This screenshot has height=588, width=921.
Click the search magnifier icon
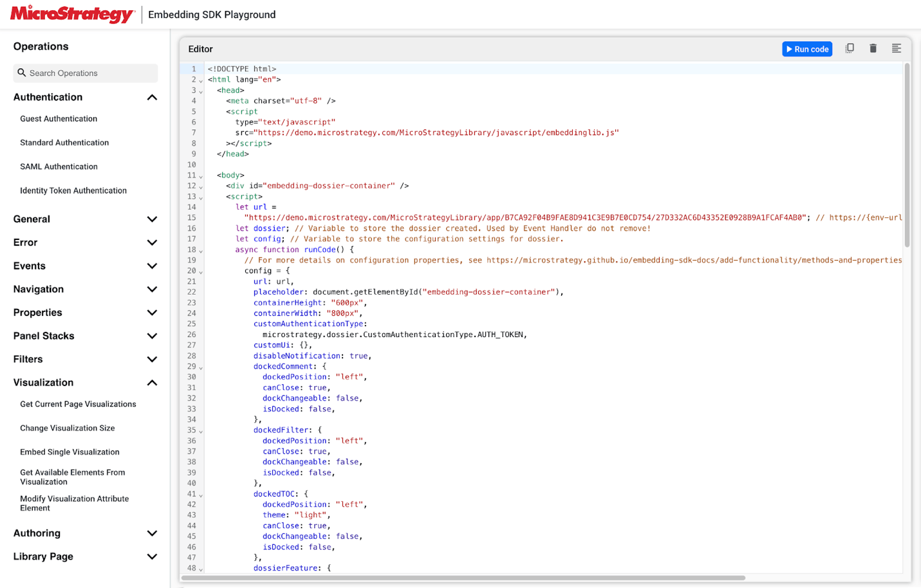[x=22, y=73]
